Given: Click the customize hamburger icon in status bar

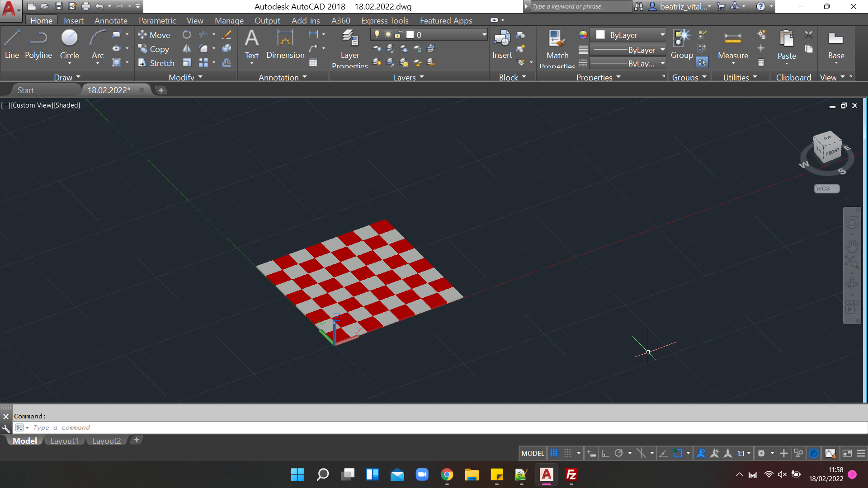Looking at the screenshot, I should 861,453.
